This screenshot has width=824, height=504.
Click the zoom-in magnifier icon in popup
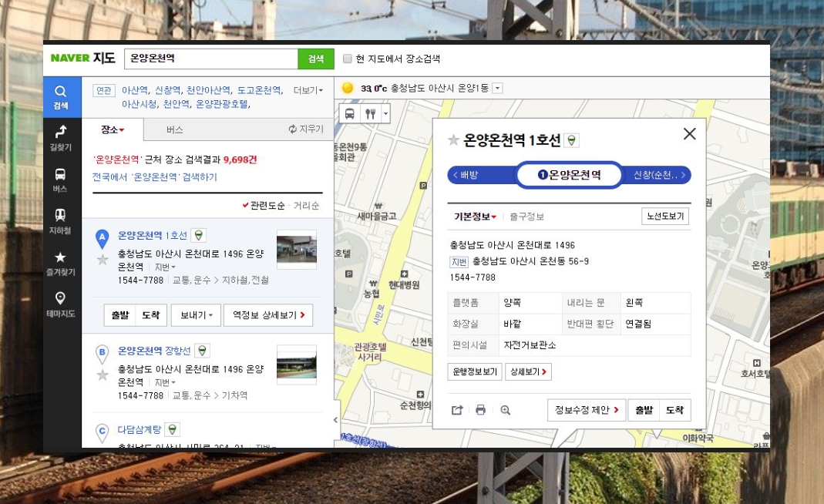tap(506, 410)
